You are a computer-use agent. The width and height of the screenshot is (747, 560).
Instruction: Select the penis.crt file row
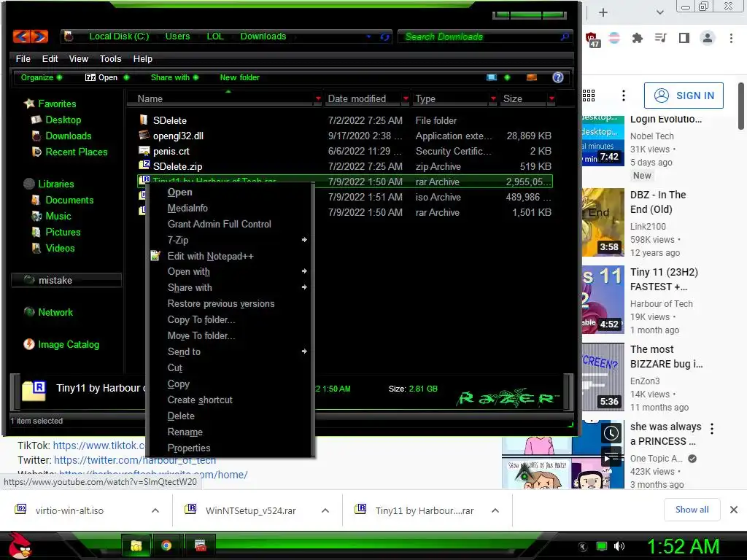[x=345, y=151]
